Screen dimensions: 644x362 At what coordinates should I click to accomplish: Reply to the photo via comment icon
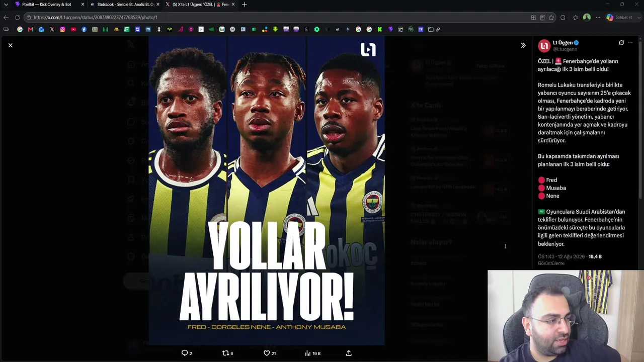pyautogui.click(x=185, y=353)
